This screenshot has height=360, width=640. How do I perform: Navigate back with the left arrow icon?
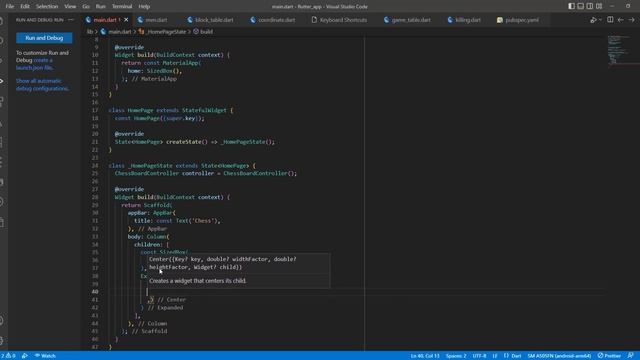point(621,20)
